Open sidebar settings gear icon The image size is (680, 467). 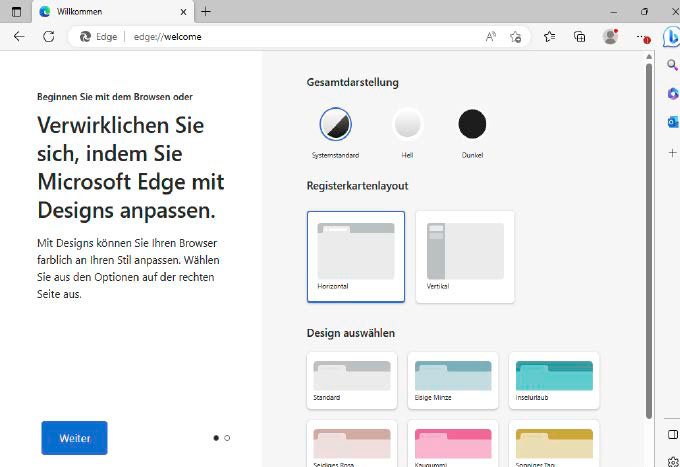(x=673, y=461)
